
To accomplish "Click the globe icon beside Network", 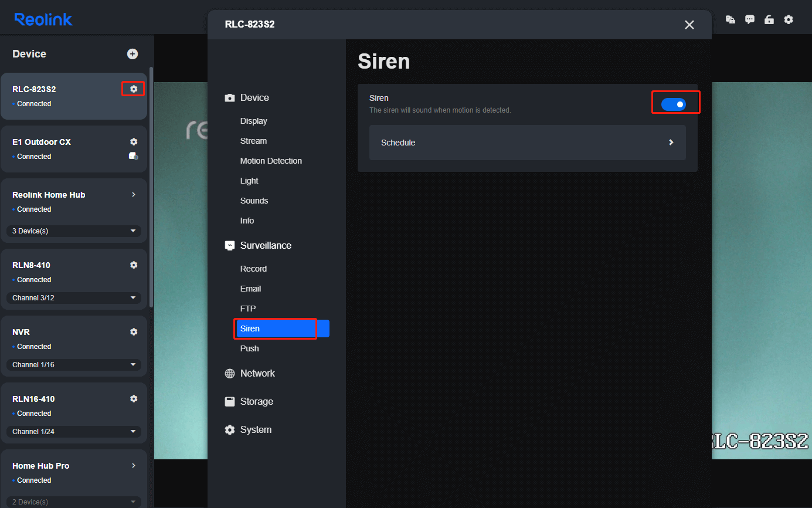I will pos(230,374).
